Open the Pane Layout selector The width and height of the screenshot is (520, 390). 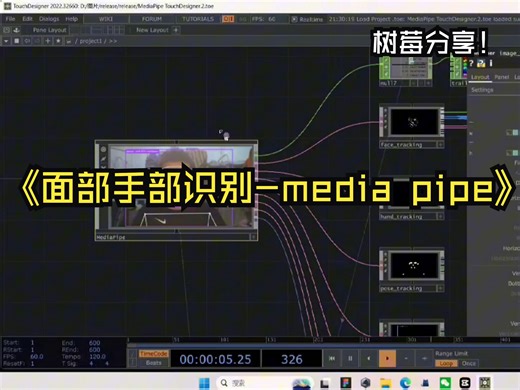[x=50, y=30]
